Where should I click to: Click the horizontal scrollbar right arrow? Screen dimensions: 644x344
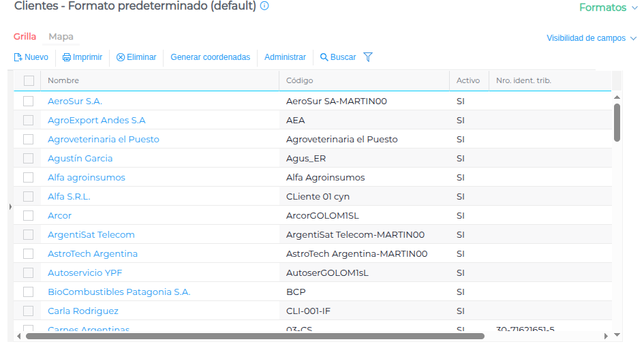point(606,336)
